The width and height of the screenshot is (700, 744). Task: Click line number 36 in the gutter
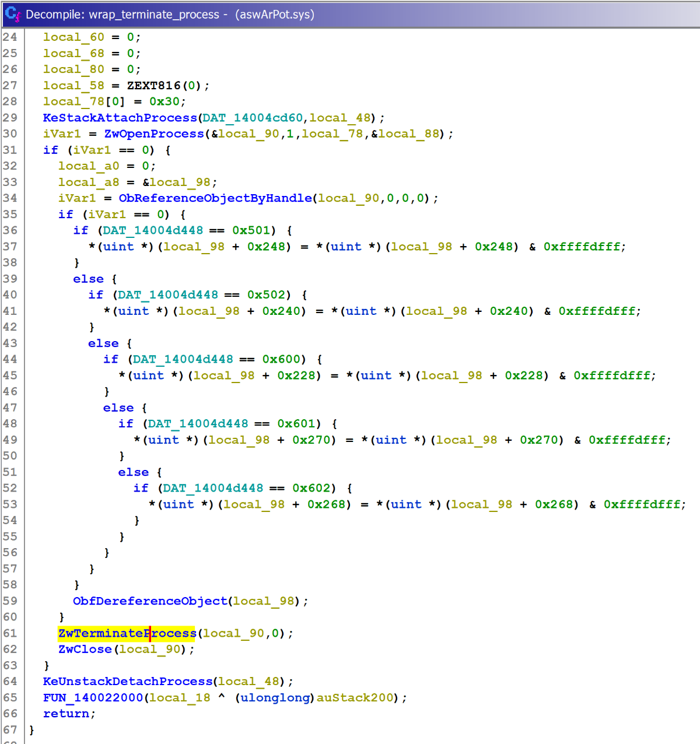pos(10,230)
